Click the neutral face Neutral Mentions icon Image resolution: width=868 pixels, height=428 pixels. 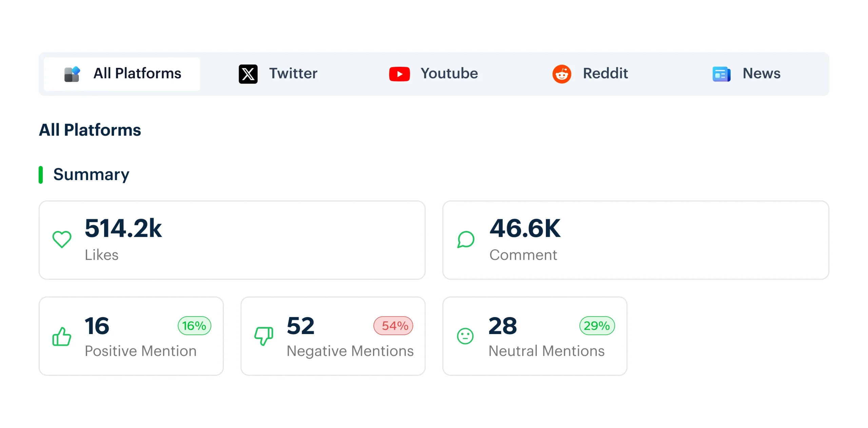tap(465, 336)
